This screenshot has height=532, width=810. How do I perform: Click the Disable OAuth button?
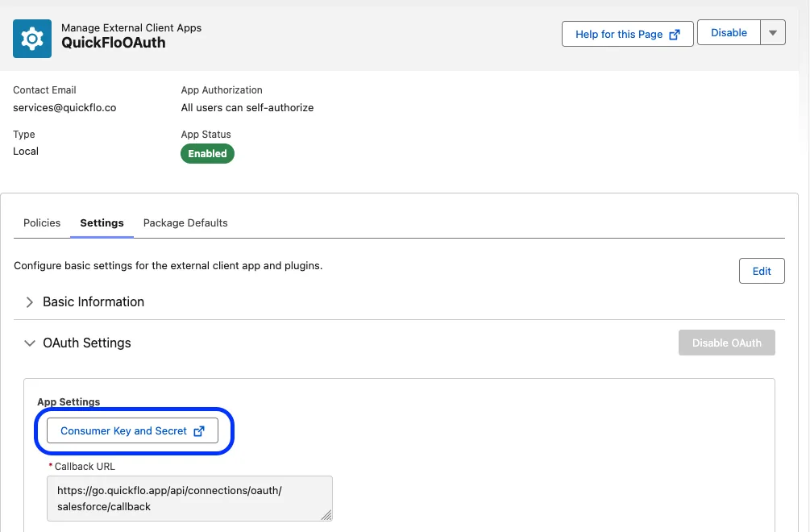pyautogui.click(x=726, y=343)
